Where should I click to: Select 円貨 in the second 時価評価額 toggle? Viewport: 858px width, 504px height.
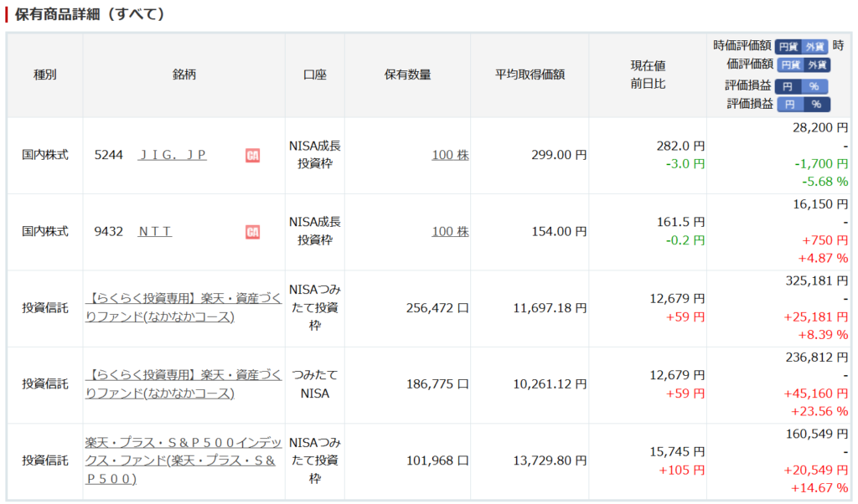pyautogui.click(x=790, y=65)
